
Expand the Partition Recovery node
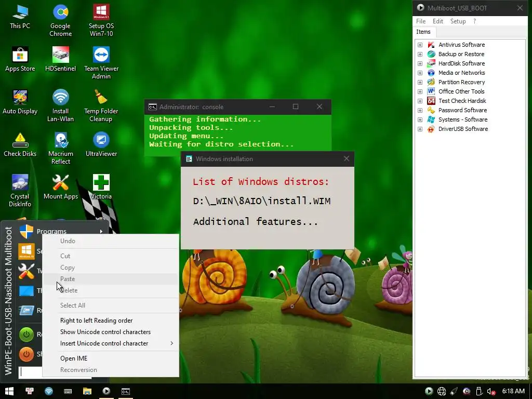tap(420, 82)
